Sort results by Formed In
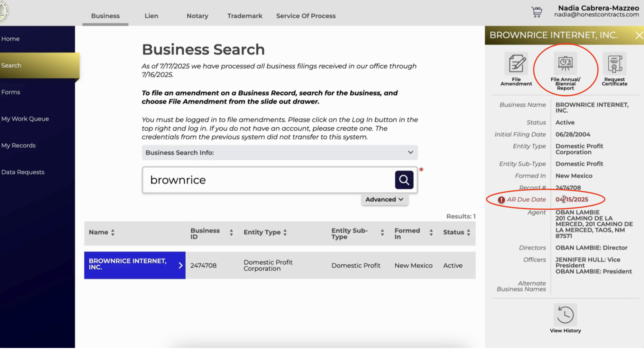 [431, 233]
